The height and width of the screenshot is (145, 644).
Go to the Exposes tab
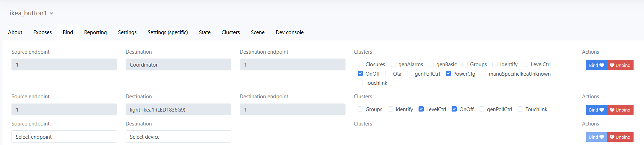(x=42, y=32)
